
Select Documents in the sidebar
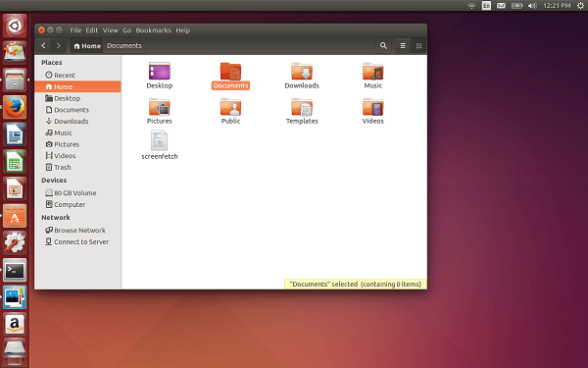pyautogui.click(x=77, y=110)
